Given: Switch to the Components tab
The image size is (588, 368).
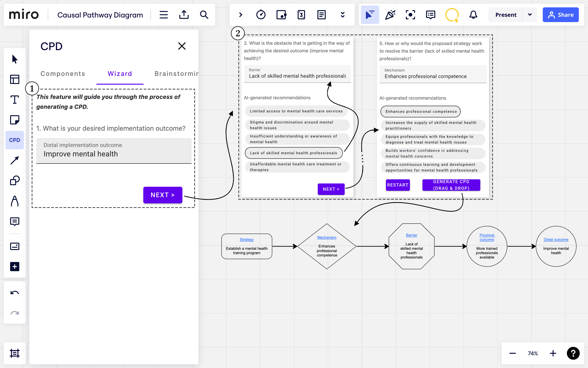Looking at the screenshot, I should 63,74.
